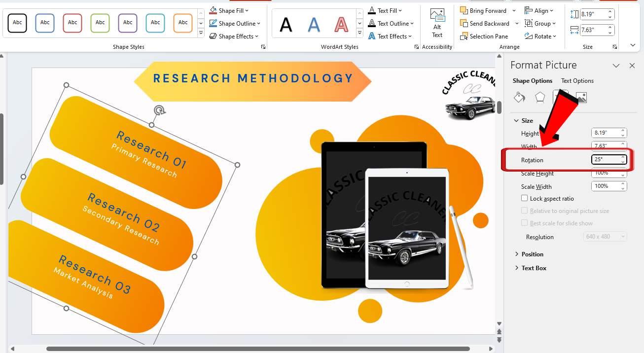This screenshot has width=644, height=353.
Task: Open the Fill & Line options icon
Action: tap(519, 97)
